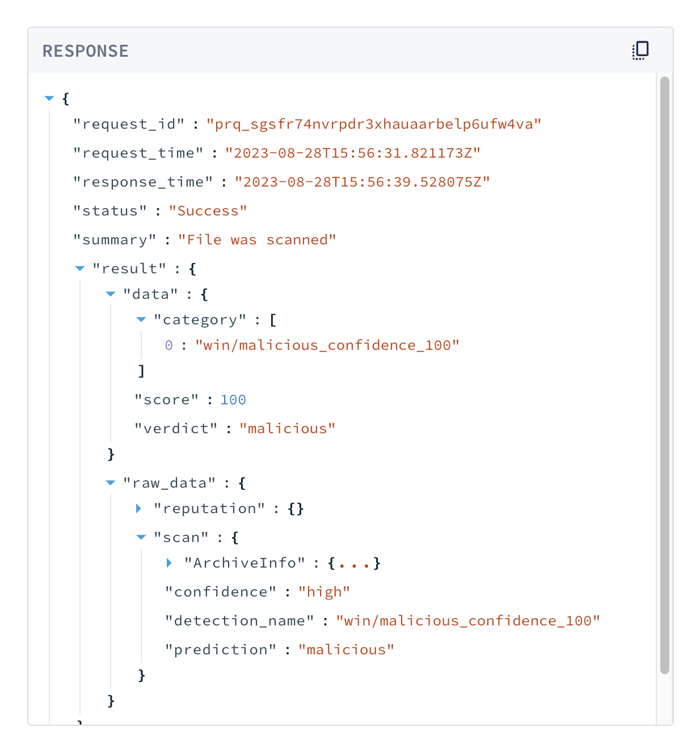Collapse the "data" object
The height and width of the screenshot is (753, 700).
111,294
